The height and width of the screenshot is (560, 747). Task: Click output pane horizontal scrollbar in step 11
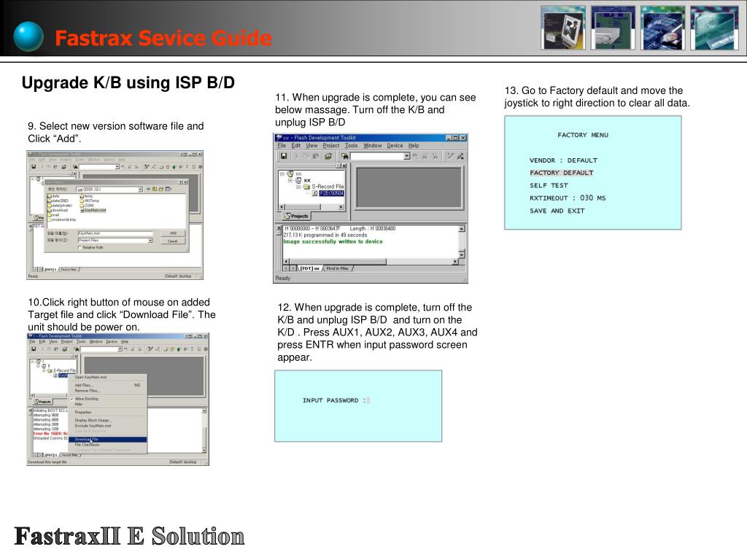[370, 262]
